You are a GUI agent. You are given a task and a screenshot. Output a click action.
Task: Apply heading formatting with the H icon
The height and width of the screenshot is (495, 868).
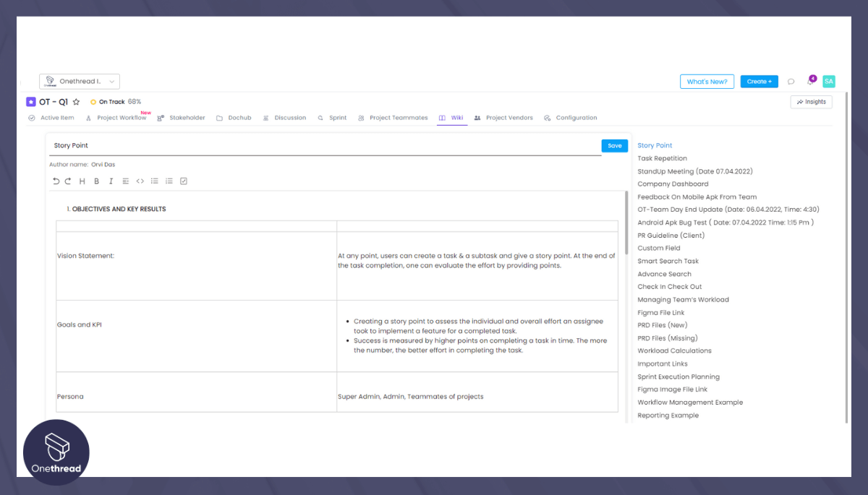click(82, 181)
